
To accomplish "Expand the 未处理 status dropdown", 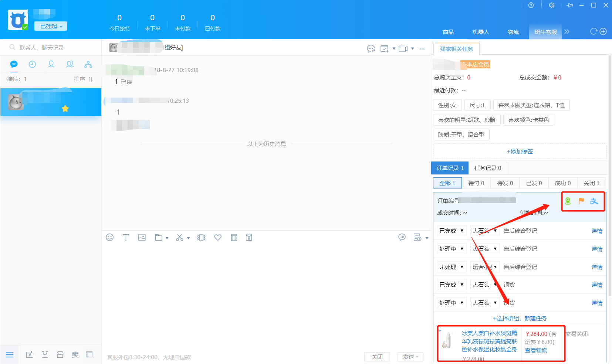I will 451,267.
